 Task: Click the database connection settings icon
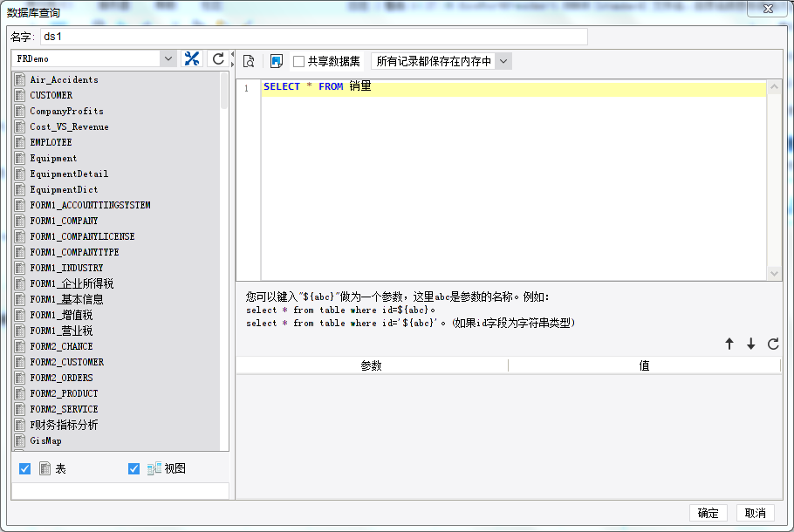pyautogui.click(x=191, y=58)
